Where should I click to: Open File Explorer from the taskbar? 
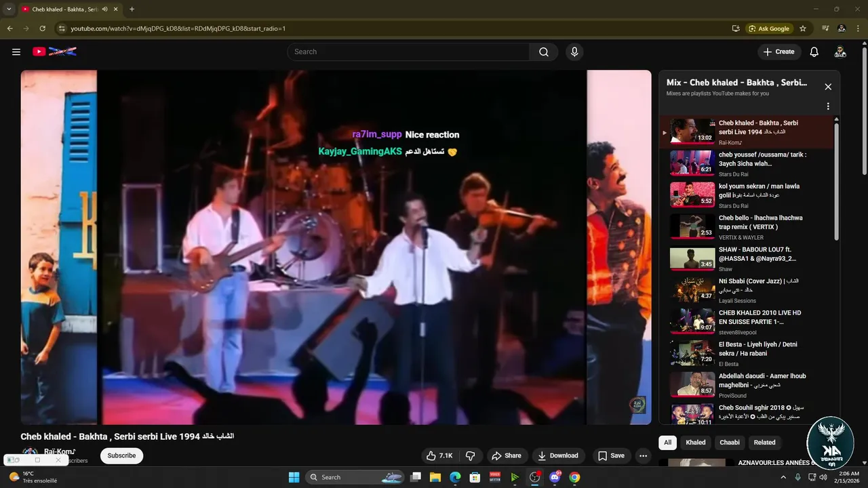tap(435, 477)
